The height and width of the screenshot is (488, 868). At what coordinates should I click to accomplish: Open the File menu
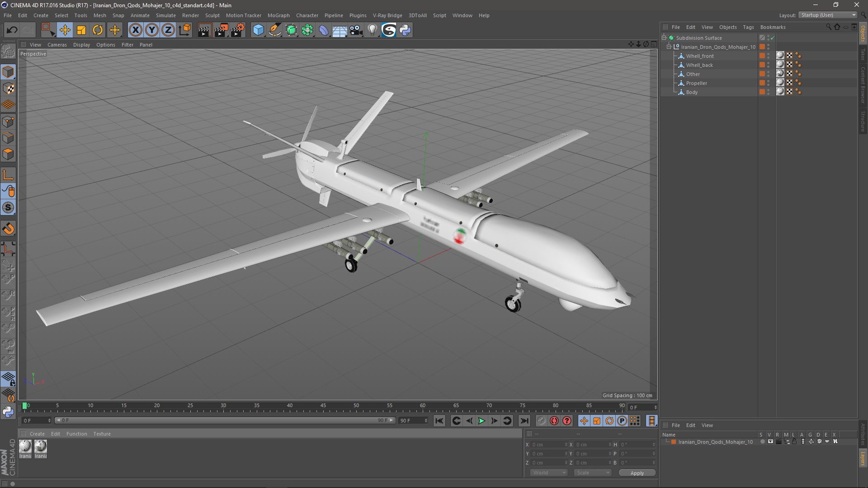pyautogui.click(x=8, y=15)
